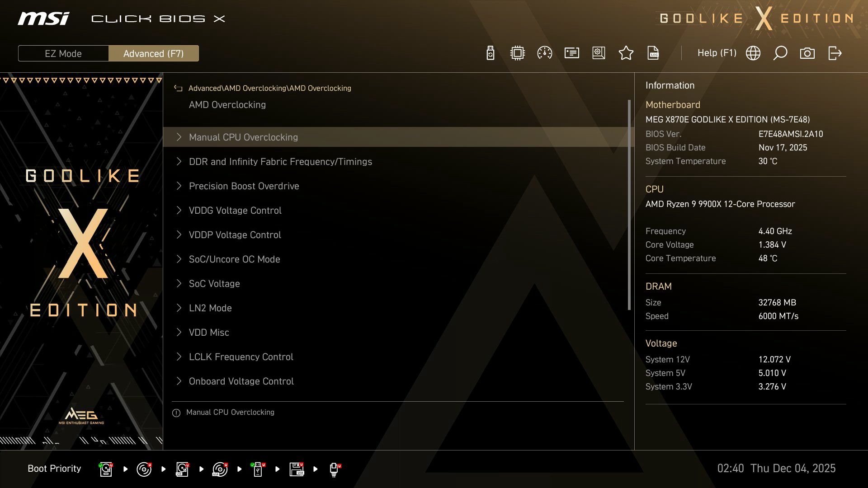Change language via the globe icon
Viewport: 868px width, 488px height.
[753, 53]
